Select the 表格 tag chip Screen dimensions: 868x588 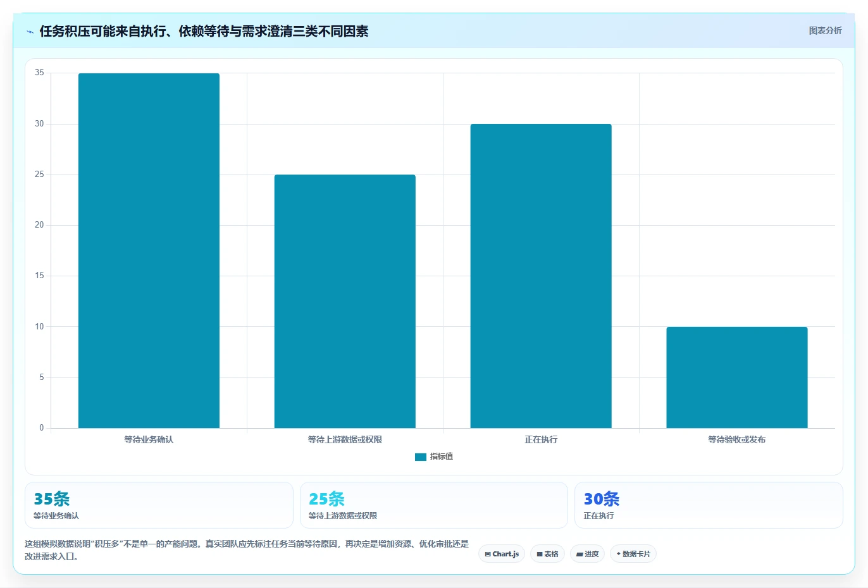[548, 554]
